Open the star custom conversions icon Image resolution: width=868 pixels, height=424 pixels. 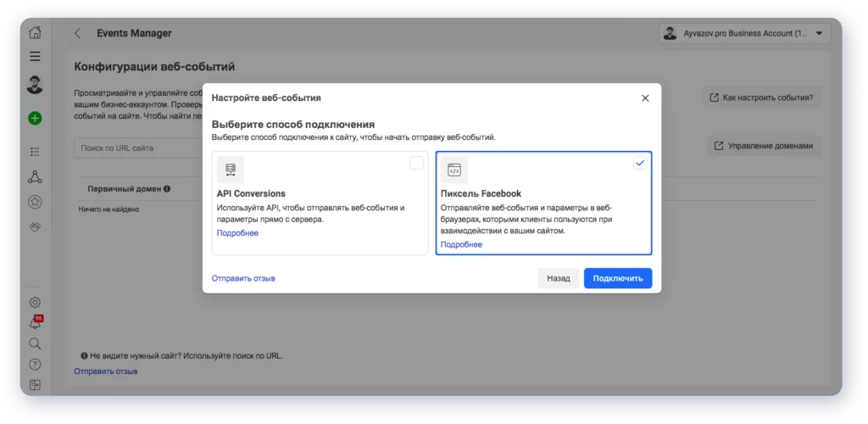(x=35, y=202)
